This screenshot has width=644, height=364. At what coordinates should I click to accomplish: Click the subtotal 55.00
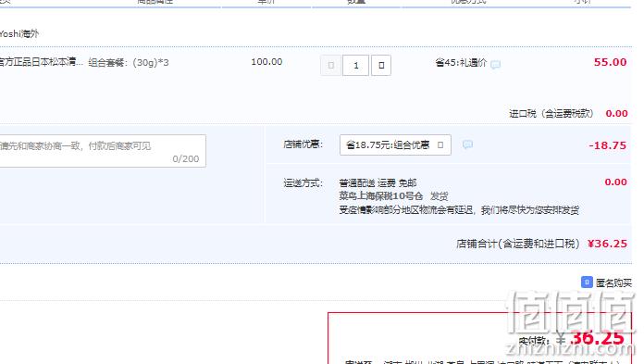(x=610, y=62)
